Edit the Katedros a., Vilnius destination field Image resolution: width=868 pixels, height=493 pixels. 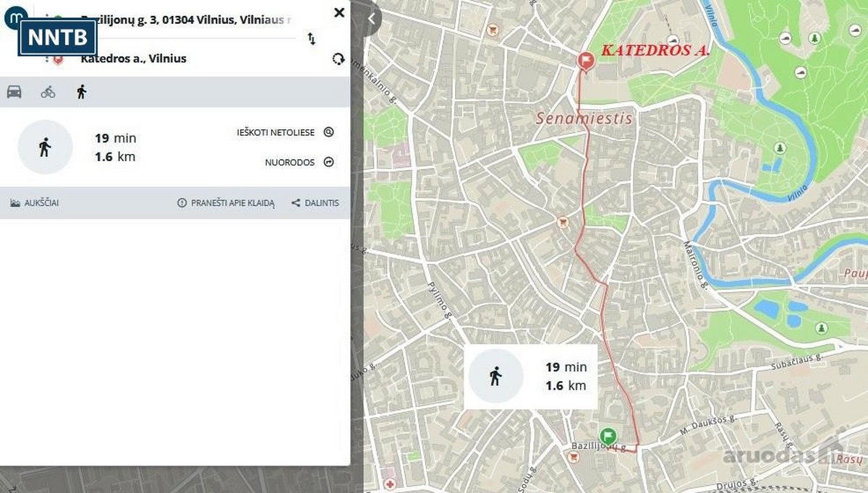tap(133, 59)
